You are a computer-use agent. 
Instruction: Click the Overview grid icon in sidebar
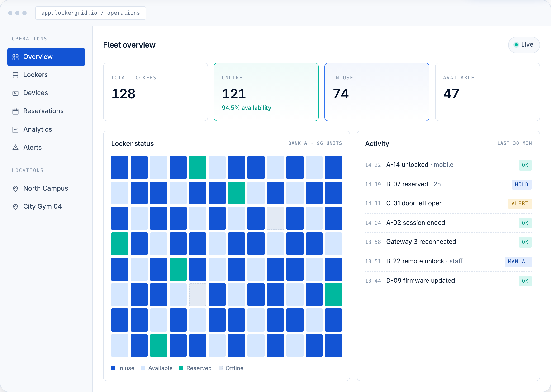pyautogui.click(x=15, y=57)
